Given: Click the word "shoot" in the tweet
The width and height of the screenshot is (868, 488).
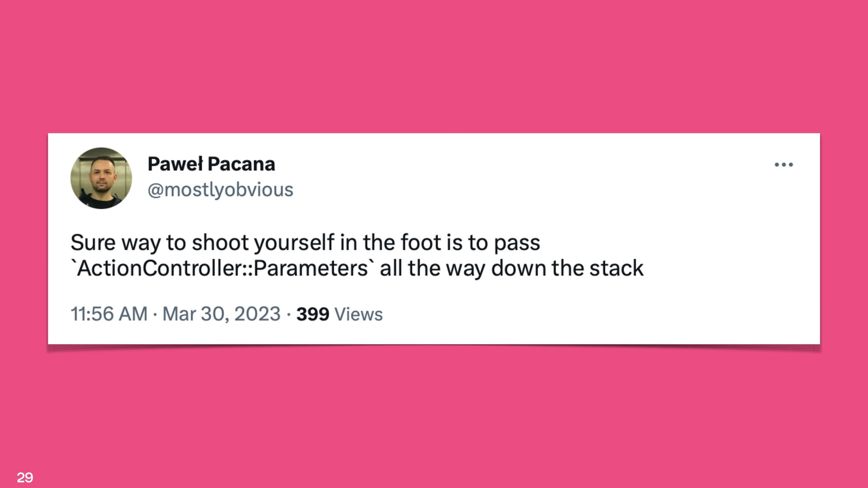Looking at the screenshot, I should click(x=220, y=243).
